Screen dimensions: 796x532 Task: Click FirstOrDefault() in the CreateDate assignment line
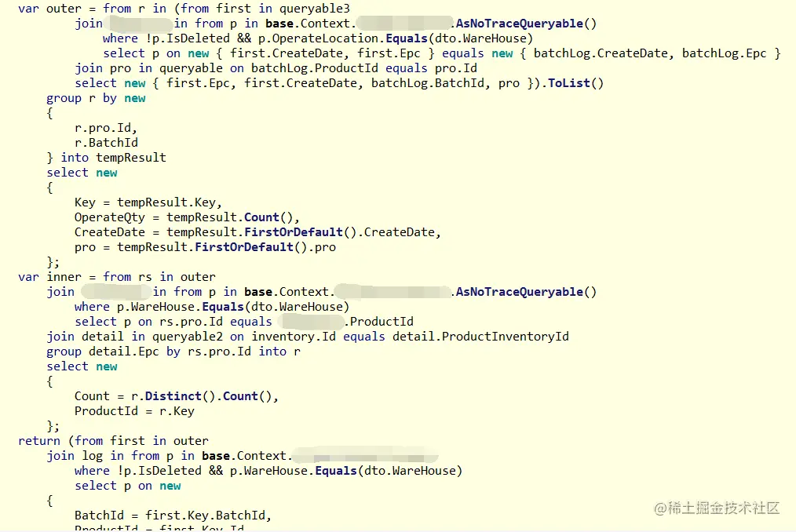[301, 232]
